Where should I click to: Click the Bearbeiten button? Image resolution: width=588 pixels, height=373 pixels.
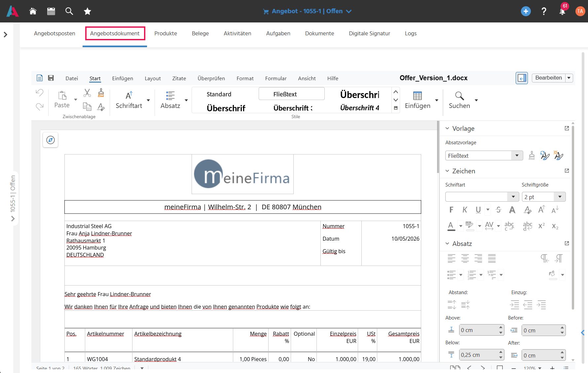pos(548,78)
